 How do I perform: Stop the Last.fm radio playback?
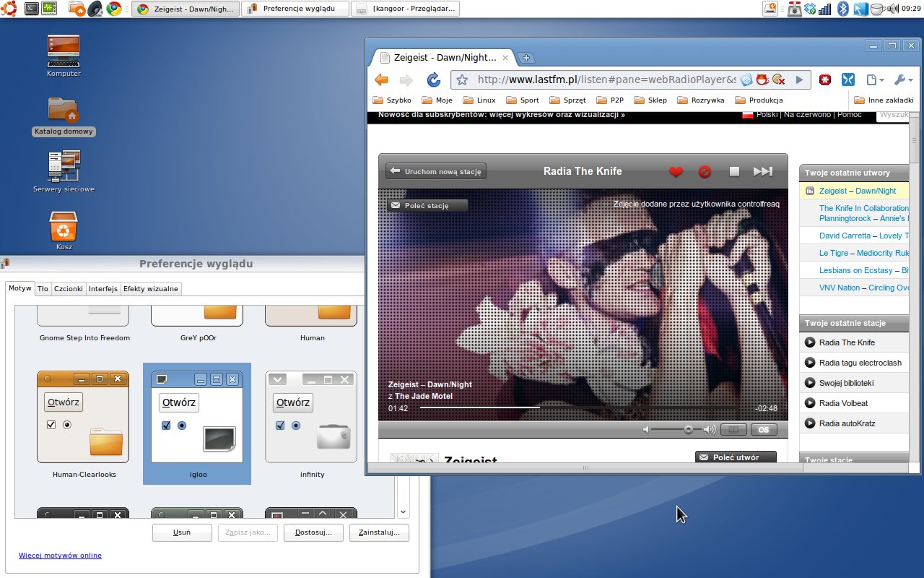pos(734,172)
